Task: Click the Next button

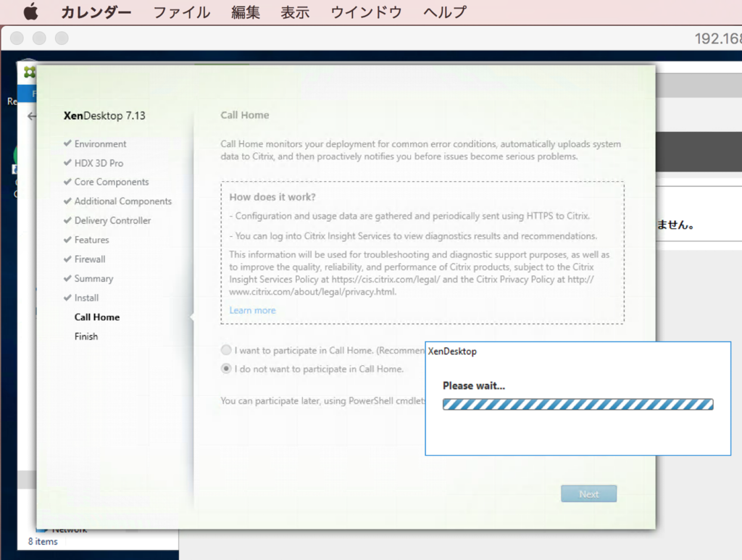Action: pyautogui.click(x=588, y=494)
